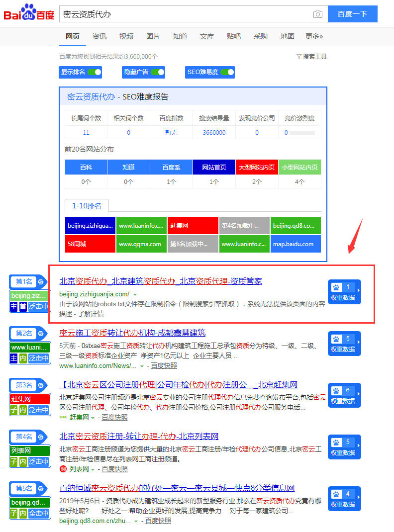Open the 北京列表网 result title
The height and width of the screenshot is (532, 394).
coord(139,437)
